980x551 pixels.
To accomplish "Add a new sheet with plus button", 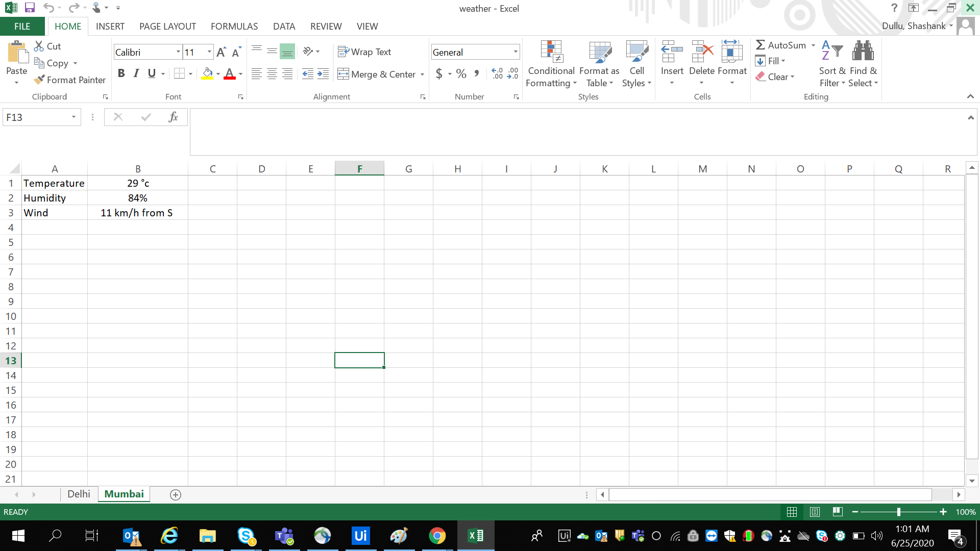I will click(x=176, y=495).
